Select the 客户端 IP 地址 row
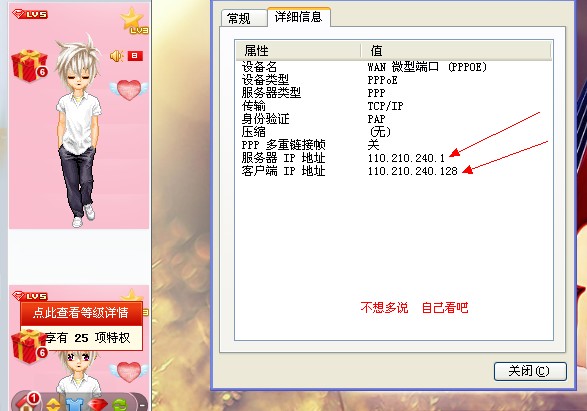The image size is (587, 411). click(x=394, y=171)
